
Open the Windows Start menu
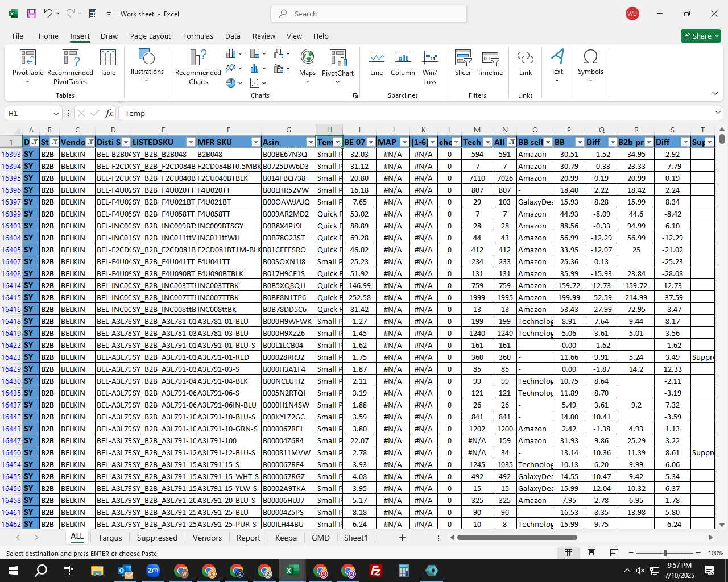click(13, 571)
